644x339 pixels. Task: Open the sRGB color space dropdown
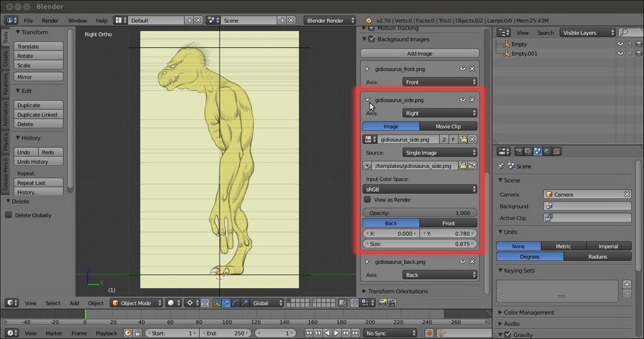pos(420,190)
